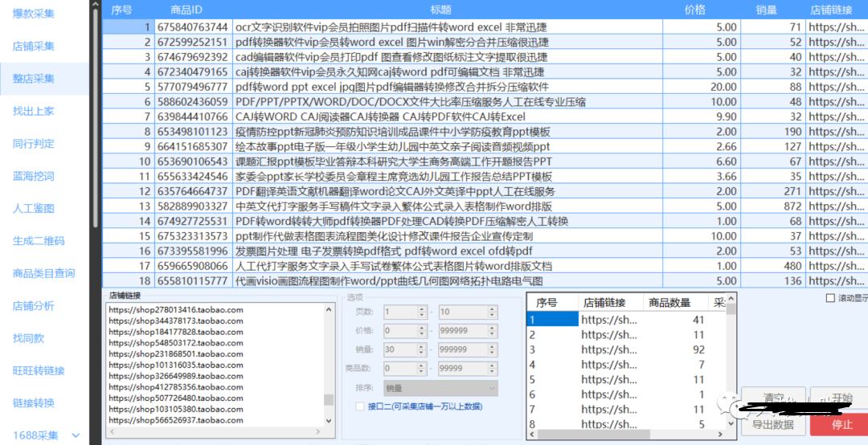868x445 pixels.
Task: Open 同行判定 sidebar item
Action: coord(34,144)
